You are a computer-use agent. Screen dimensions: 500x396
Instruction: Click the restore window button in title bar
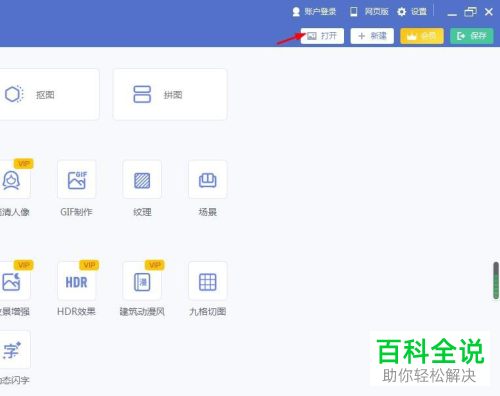tap(470, 12)
